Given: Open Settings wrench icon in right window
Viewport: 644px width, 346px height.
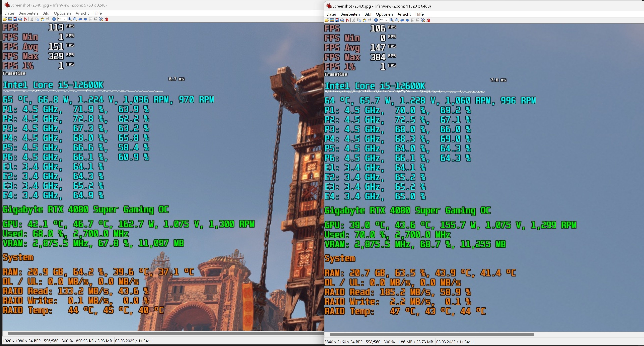Looking at the screenshot, I should 423,20.
